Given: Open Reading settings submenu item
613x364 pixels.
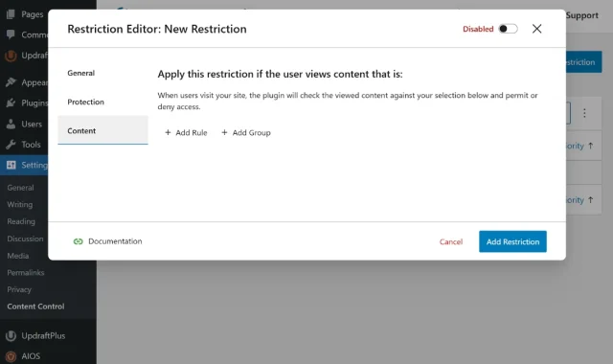Looking at the screenshot, I should (21, 221).
